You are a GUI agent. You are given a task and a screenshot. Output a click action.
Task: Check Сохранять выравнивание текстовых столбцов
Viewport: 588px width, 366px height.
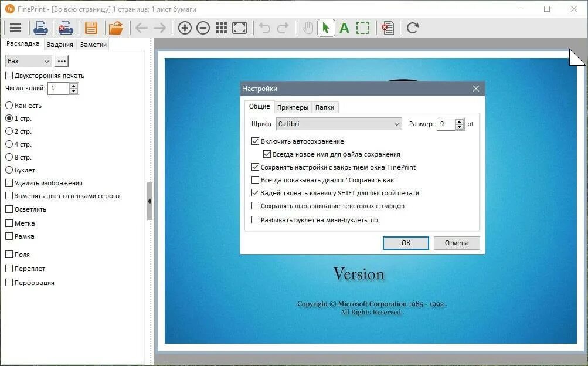[x=256, y=206]
